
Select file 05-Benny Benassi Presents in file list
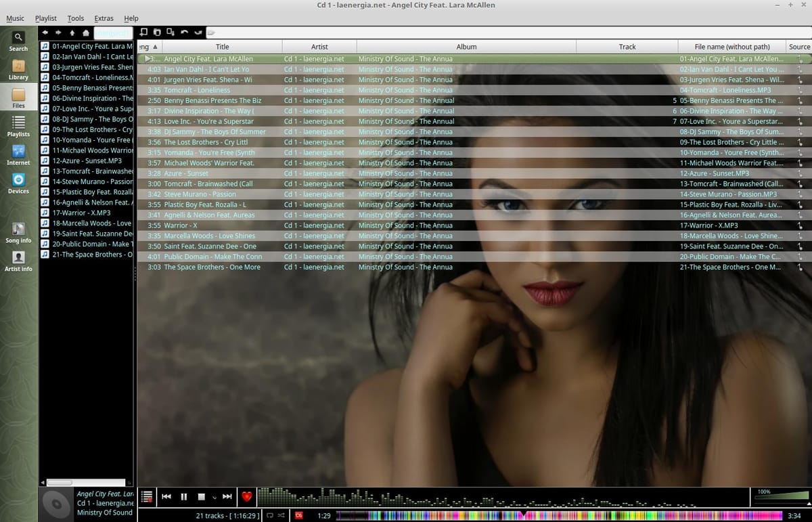pyautogui.click(x=87, y=88)
